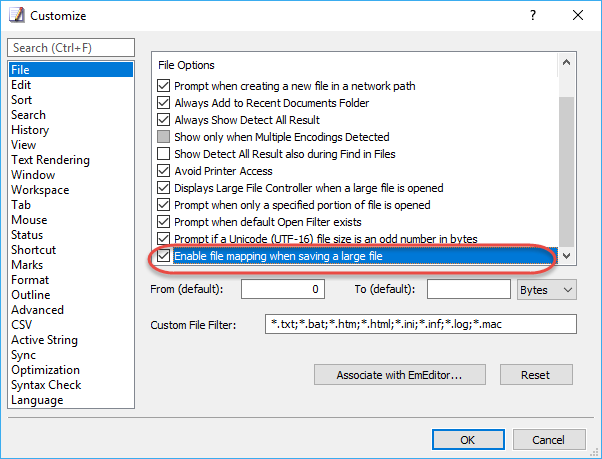602x459 pixels.
Task: Uncheck Avoid Printer Access
Action: pyautogui.click(x=164, y=171)
